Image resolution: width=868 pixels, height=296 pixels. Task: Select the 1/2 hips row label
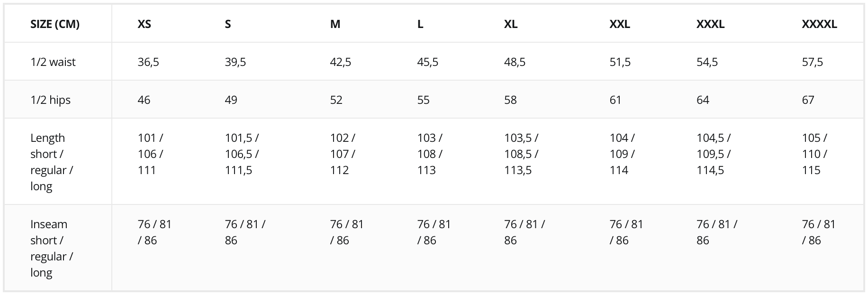[51, 100]
